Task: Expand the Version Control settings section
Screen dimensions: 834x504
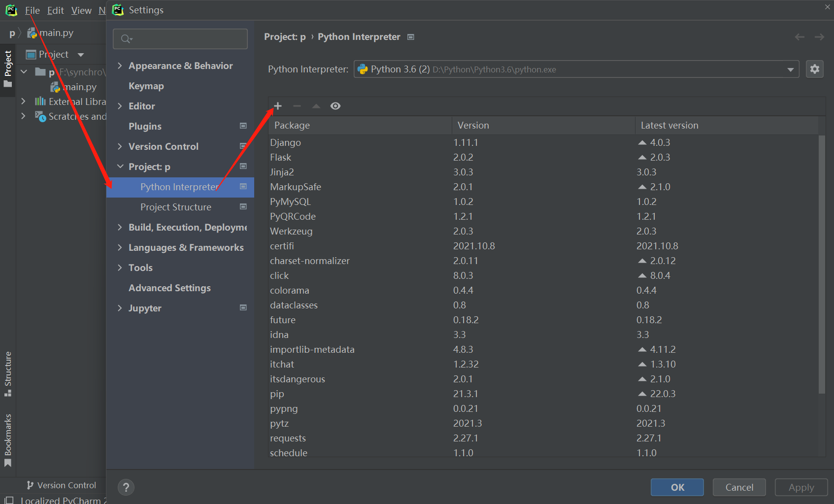Action: point(120,146)
